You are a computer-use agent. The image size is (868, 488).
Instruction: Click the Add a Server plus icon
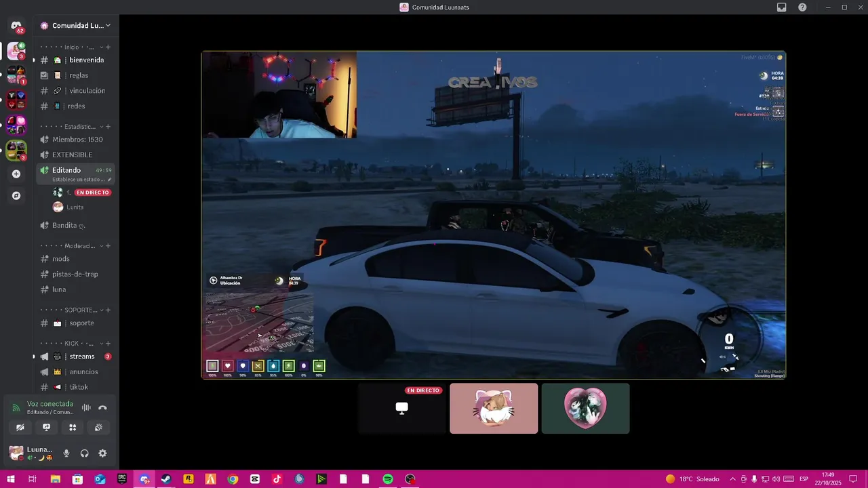click(16, 174)
